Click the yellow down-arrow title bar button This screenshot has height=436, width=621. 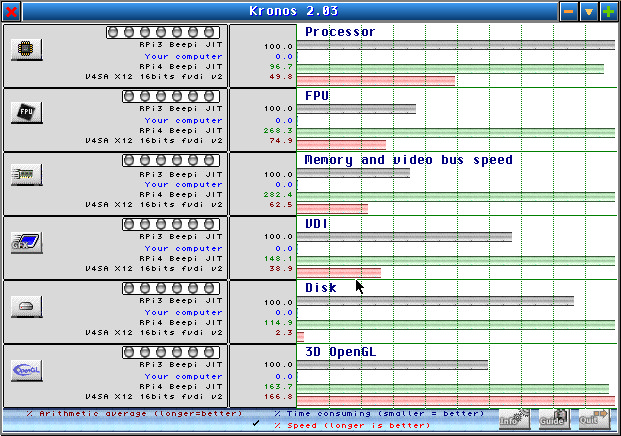pos(589,11)
